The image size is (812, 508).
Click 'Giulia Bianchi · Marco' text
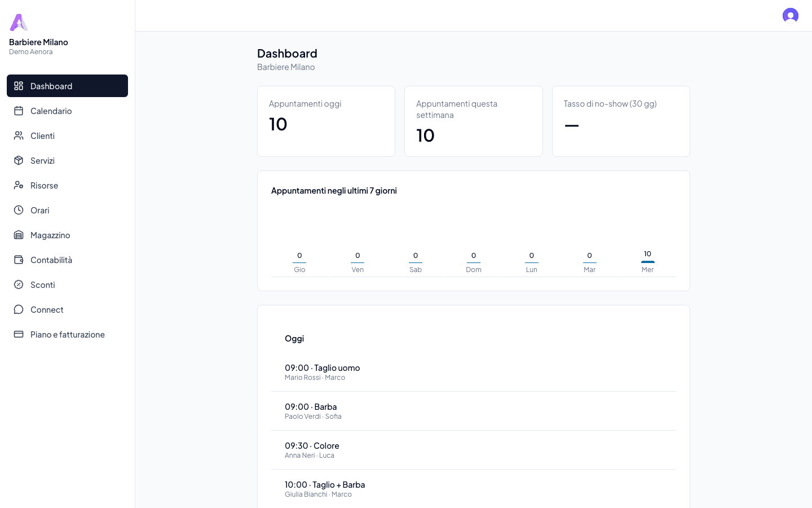(318, 494)
